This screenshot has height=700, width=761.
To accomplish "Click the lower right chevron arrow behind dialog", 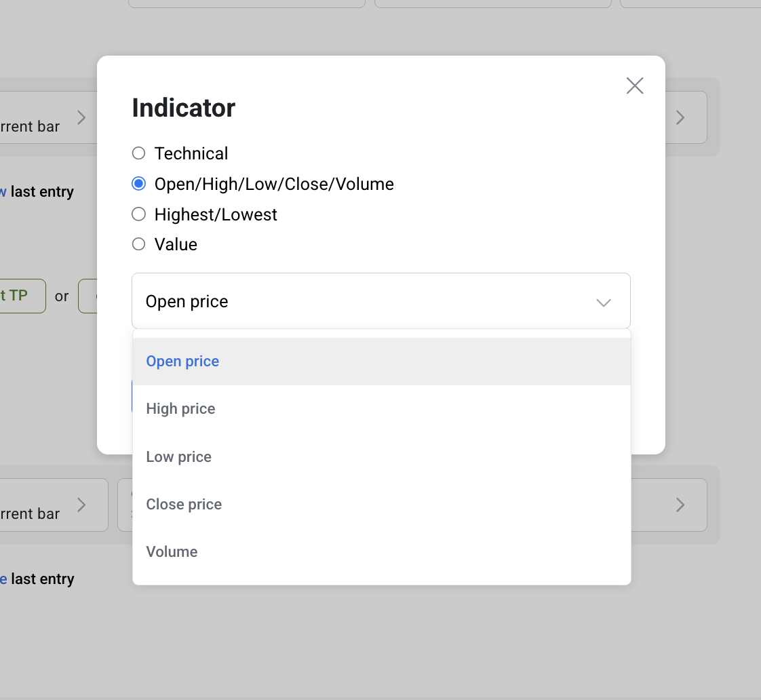I will [680, 505].
